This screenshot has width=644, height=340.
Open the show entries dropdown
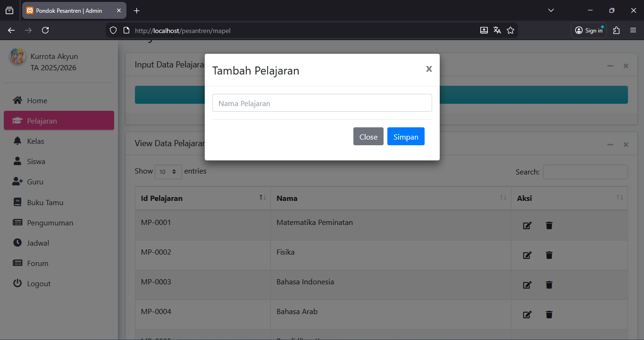point(168,172)
